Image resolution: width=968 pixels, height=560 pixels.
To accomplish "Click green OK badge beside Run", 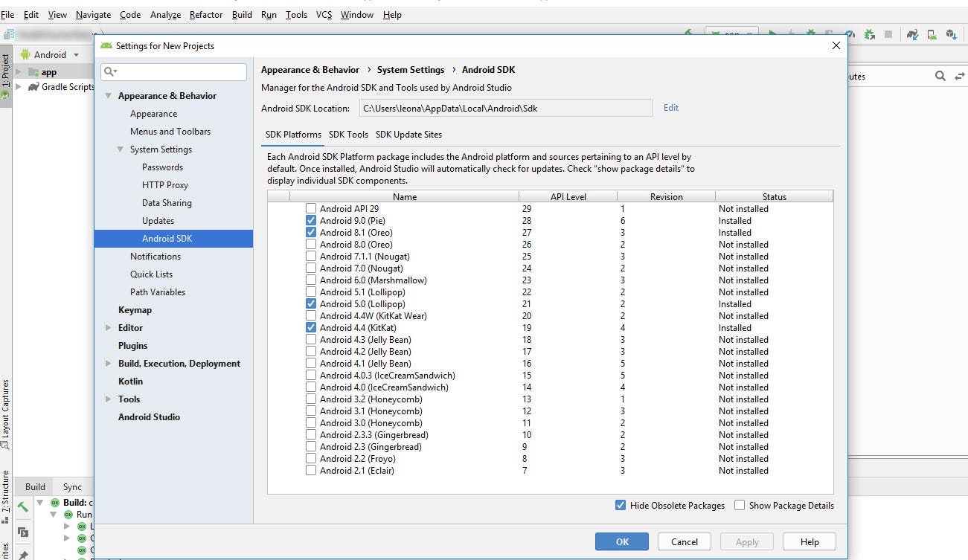I will click(68, 515).
